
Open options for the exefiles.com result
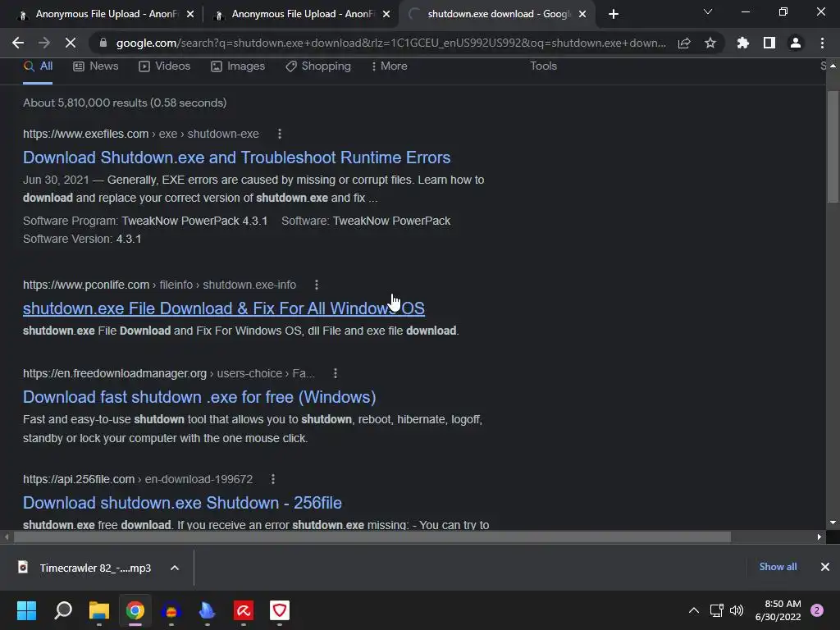[280, 134]
